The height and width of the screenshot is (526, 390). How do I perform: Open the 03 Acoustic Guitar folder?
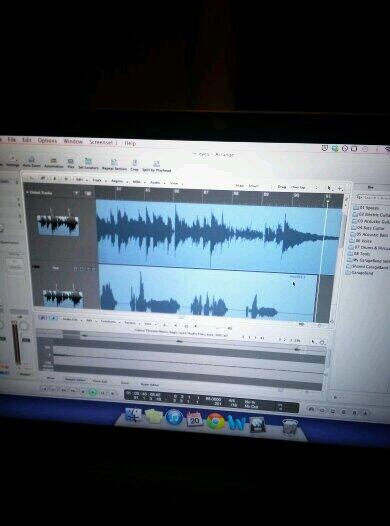(x=371, y=222)
